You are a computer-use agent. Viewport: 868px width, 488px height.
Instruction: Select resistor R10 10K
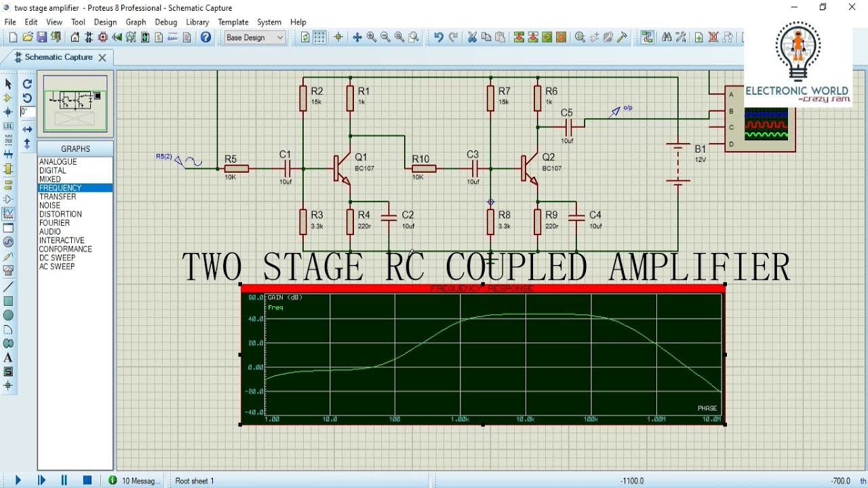coord(423,168)
